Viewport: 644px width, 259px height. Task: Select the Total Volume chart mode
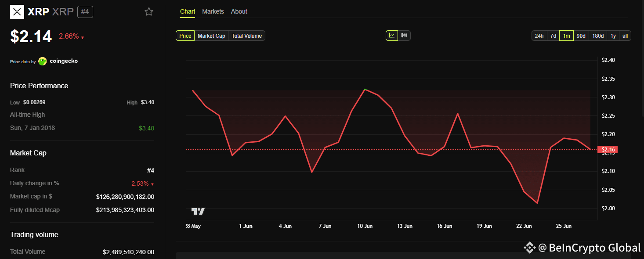247,36
